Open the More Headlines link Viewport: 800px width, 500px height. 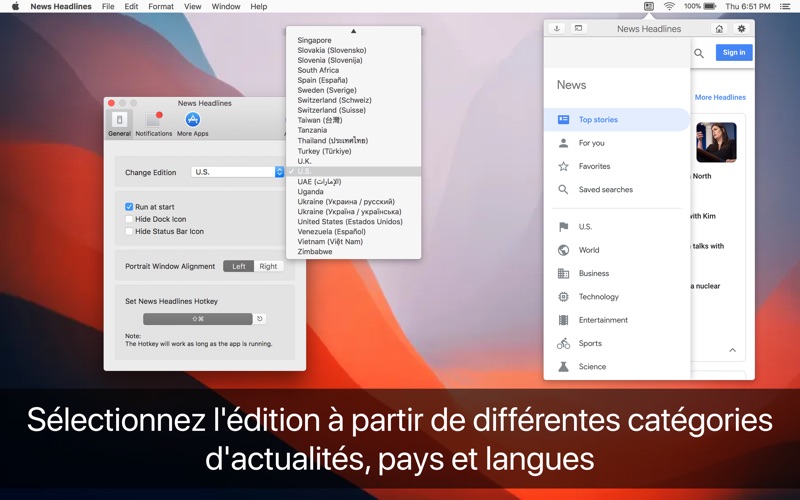tap(720, 97)
